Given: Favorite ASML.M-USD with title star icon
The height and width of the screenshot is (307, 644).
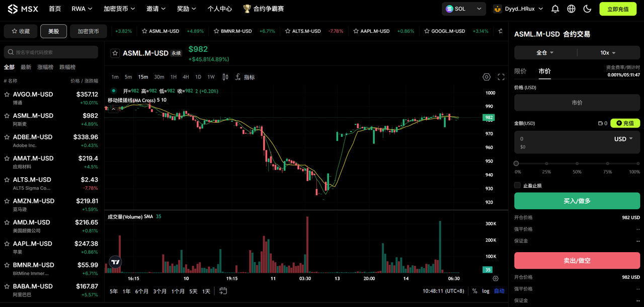Looking at the screenshot, I should click(115, 53).
